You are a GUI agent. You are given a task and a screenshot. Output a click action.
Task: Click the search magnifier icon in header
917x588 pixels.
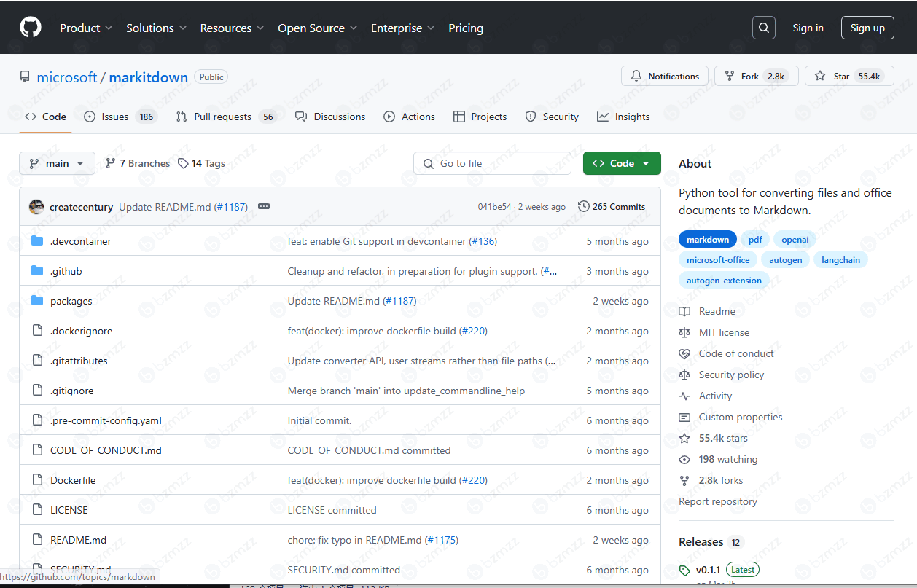click(x=763, y=28)
